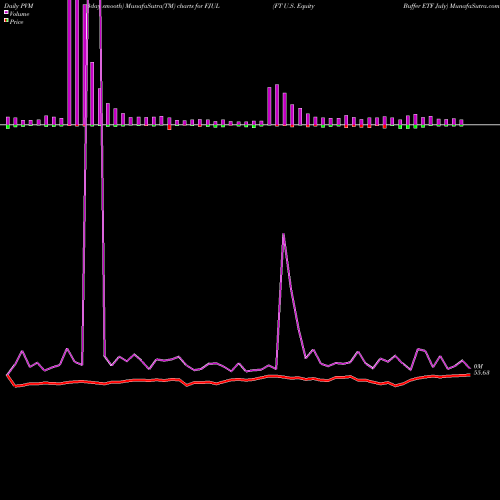Click the 0M volume value label
The height and width of the screenshot is (500, 500).
point(478,367)
